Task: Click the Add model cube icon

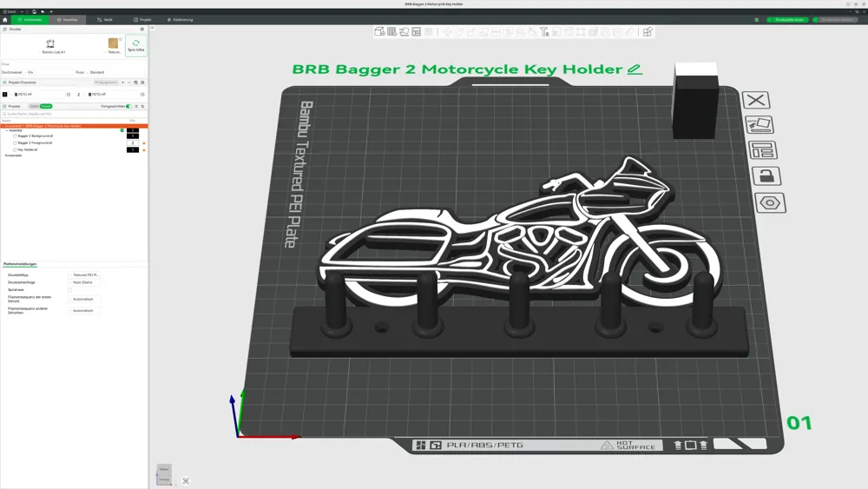Action: 380,32
